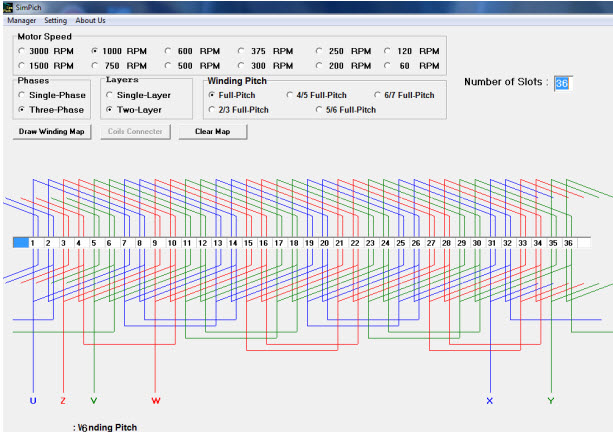The height and width of the screenshot is (432, 613).
Task: Select 300 RPM motor speed
Action: (265, 66)
